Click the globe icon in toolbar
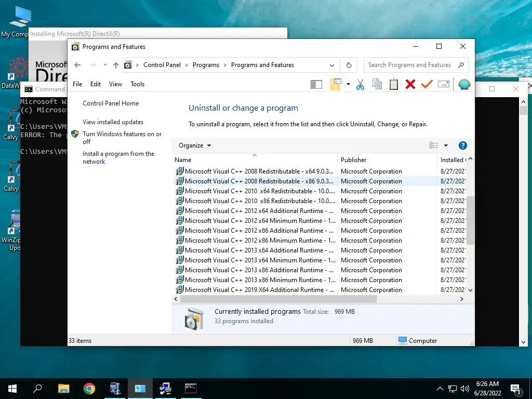This screenshot has height=399, width=532. click(464, 84)
